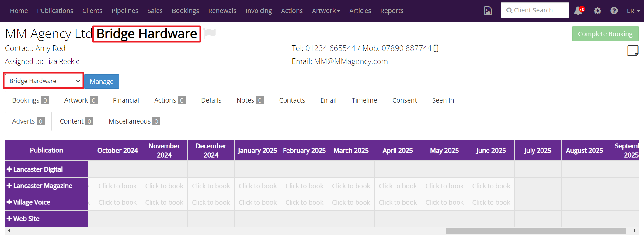Open the Renewals menu item

tap(222, 11)
